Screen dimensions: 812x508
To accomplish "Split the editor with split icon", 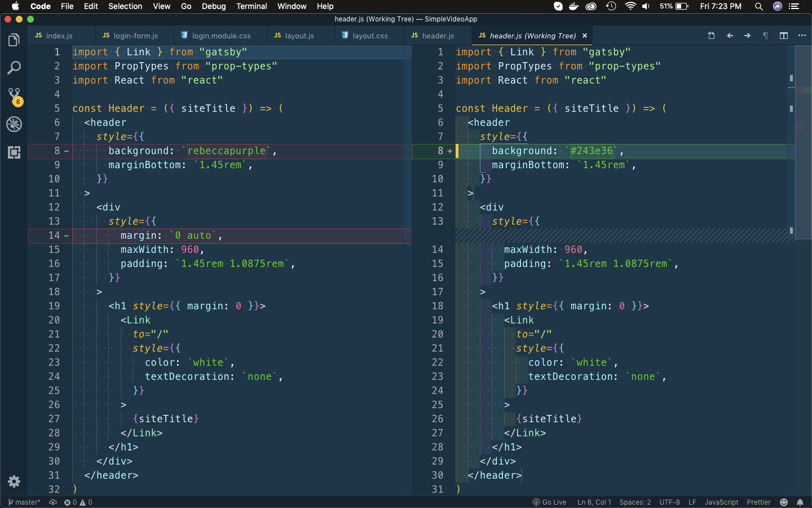I will click(x=784, y=36).
